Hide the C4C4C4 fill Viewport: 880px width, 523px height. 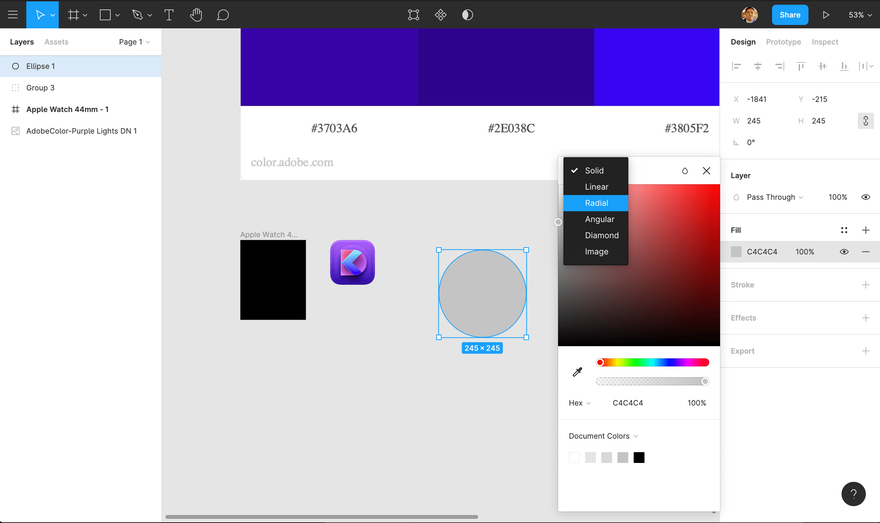coord(844,252)
